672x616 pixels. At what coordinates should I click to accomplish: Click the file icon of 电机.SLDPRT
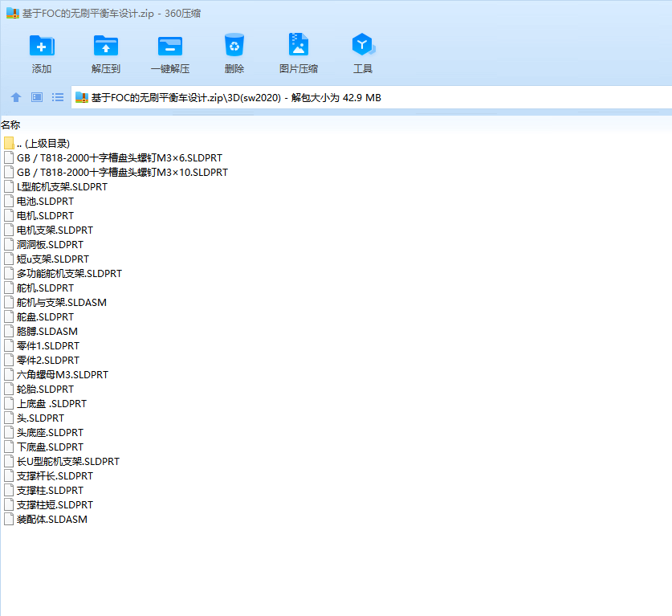(9, 215)
